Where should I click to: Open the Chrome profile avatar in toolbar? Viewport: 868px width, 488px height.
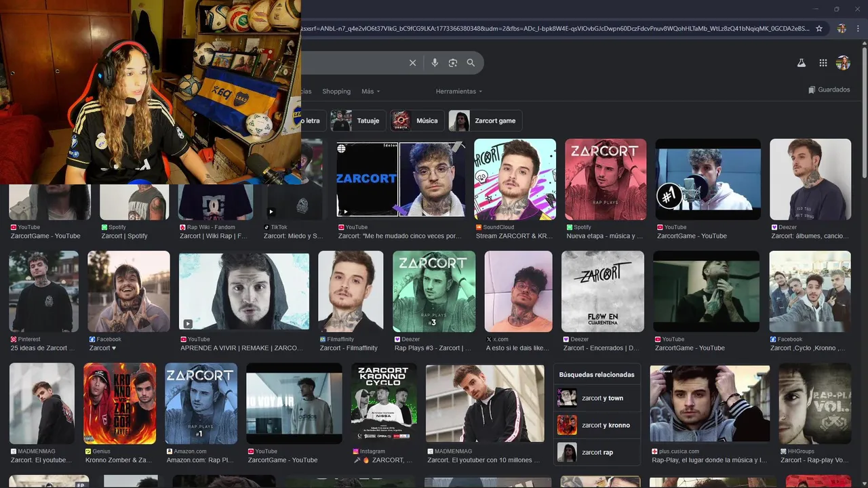pyautogui.click(x=842, y=28)
